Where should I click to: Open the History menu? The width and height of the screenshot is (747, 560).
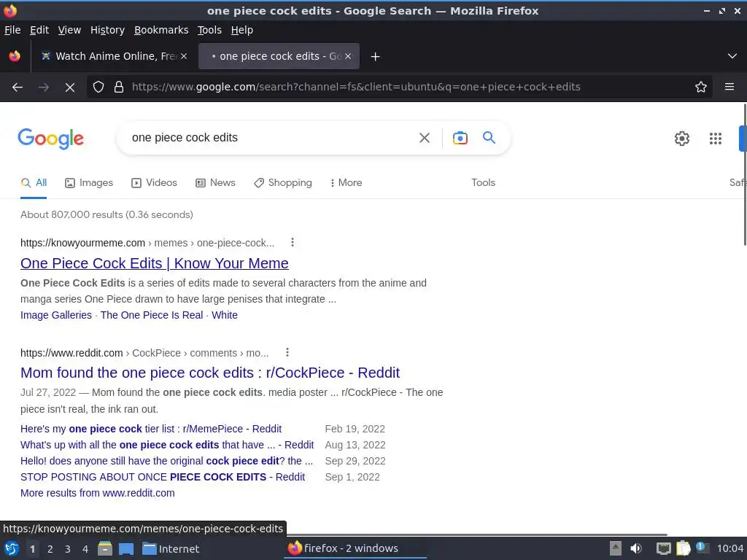coord(108,30)
